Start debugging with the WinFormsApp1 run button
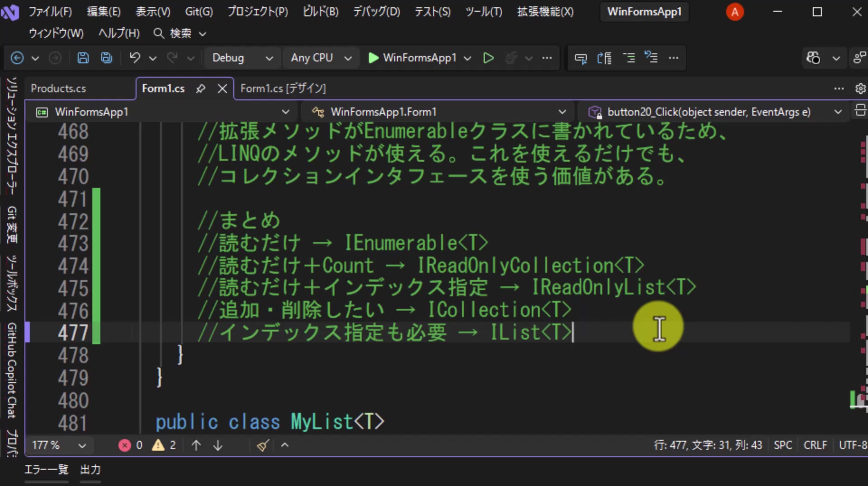The image size is (868, 486). pos(412,58)
